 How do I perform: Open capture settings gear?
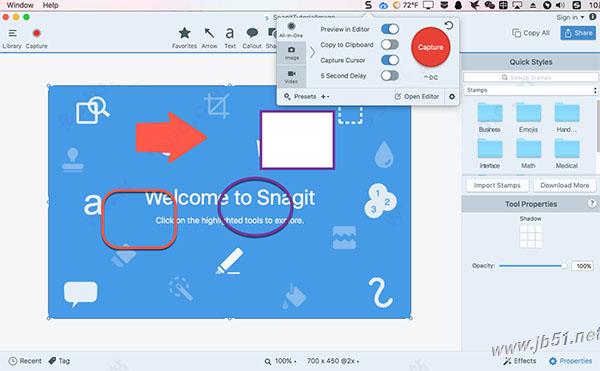[452, 96]
